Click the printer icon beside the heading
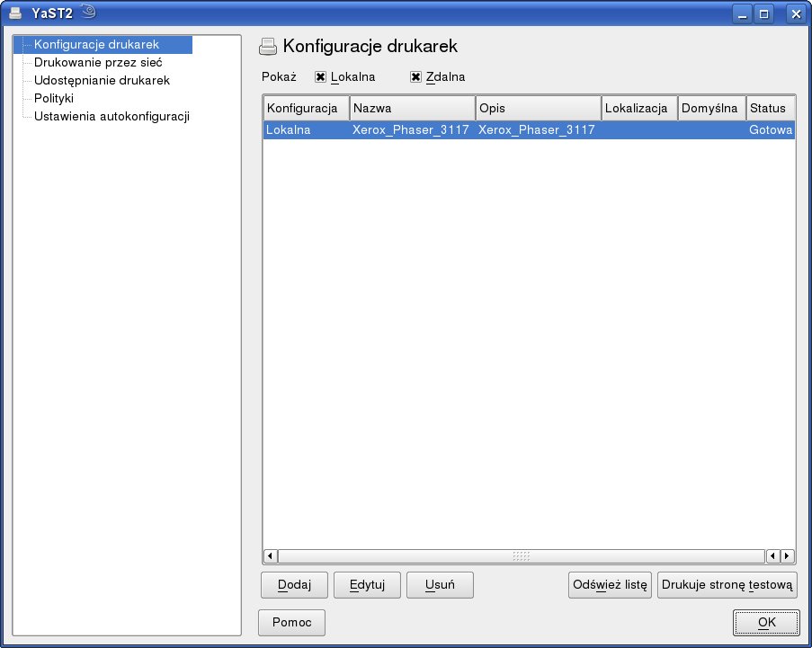This screenshot has width=812, height=648. coord(268,46)
